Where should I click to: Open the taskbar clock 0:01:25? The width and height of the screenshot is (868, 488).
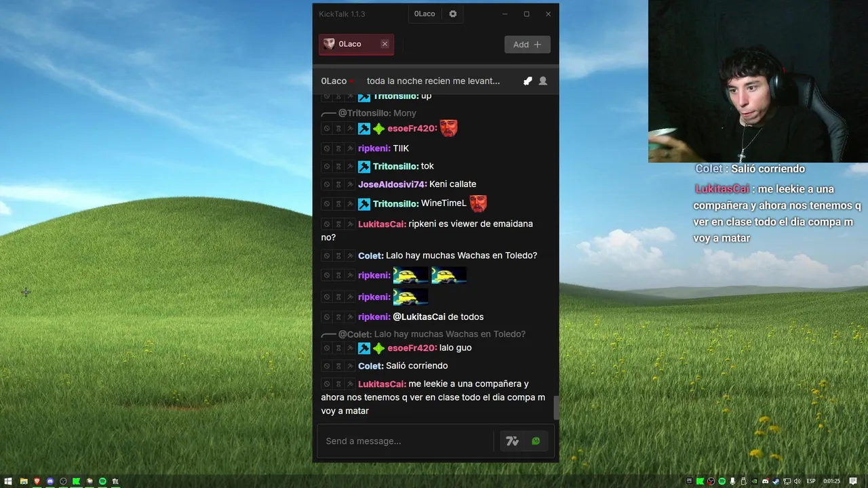pyautogui.click(x=831, y=481)
